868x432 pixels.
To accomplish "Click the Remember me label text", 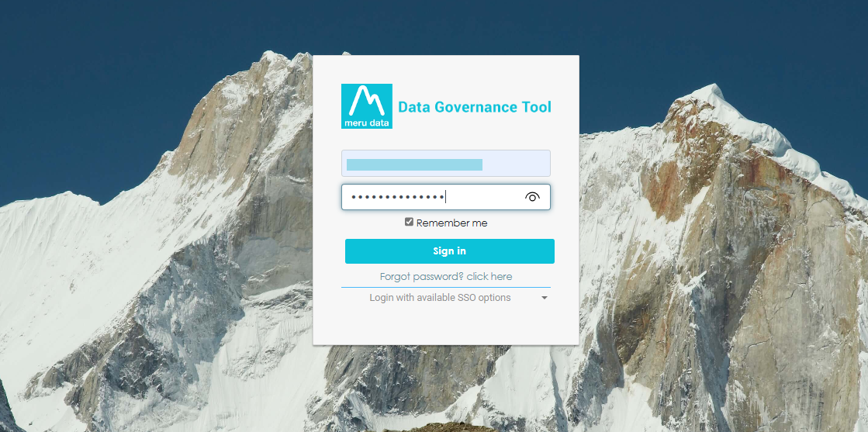I will coord(451,223).
